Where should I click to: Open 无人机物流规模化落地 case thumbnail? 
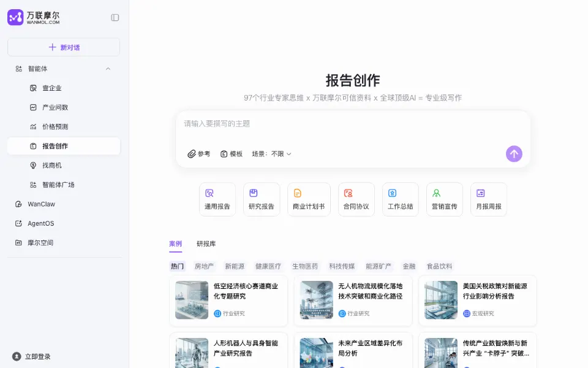pos(317,300)
